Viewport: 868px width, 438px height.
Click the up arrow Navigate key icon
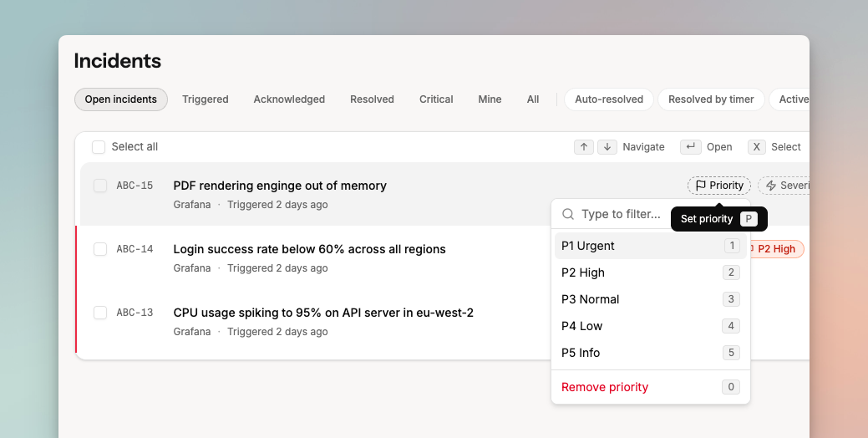point(584,147)
